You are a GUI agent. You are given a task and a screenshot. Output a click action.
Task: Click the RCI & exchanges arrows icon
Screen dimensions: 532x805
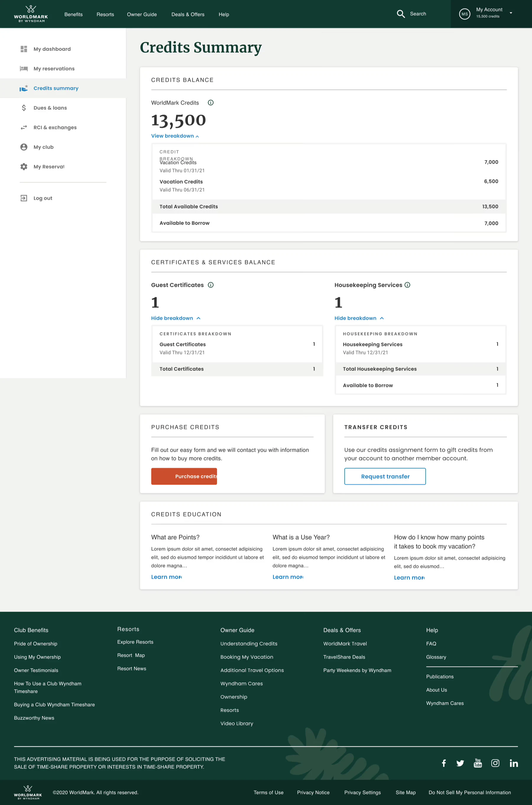24,128
